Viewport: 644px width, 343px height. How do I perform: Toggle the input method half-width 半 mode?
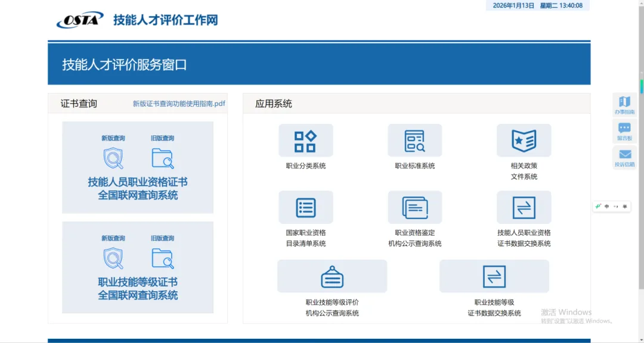[625, 207]
